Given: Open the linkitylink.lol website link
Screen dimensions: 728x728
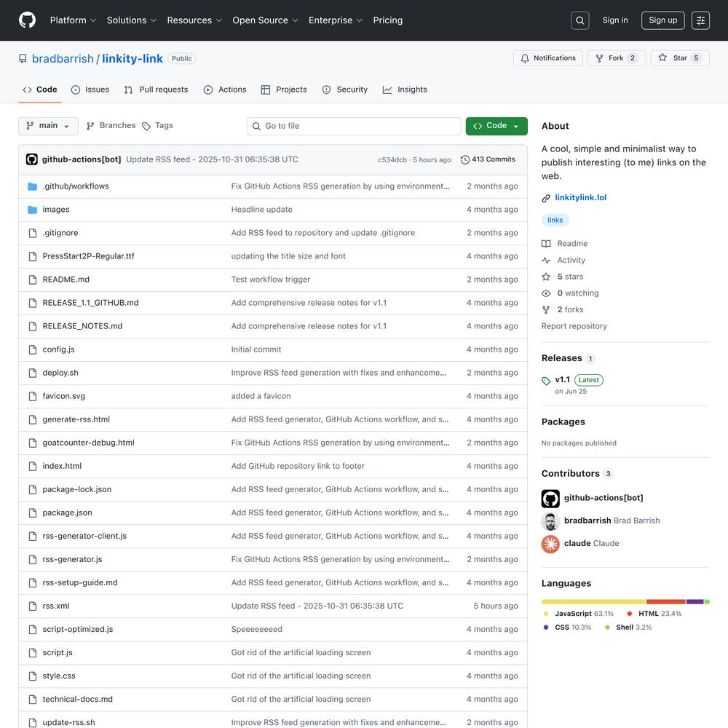Looking at the screenshot, I should tap(580, 197).
